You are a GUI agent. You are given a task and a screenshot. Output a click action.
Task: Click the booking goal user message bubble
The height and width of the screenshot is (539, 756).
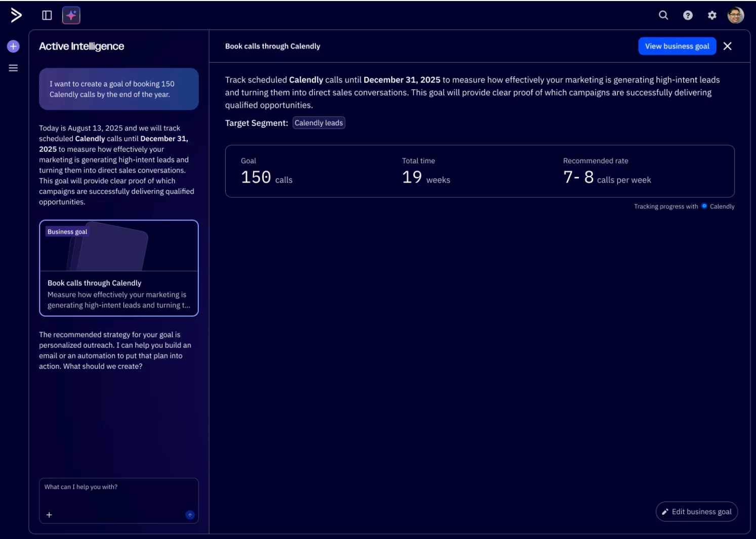click(x=119, y=89)
